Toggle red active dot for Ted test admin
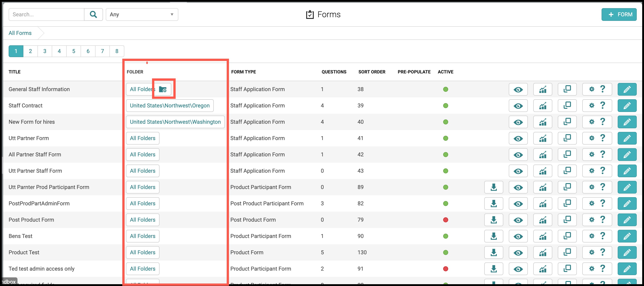This screenshot has width=644, height=286. coord(445,269)
